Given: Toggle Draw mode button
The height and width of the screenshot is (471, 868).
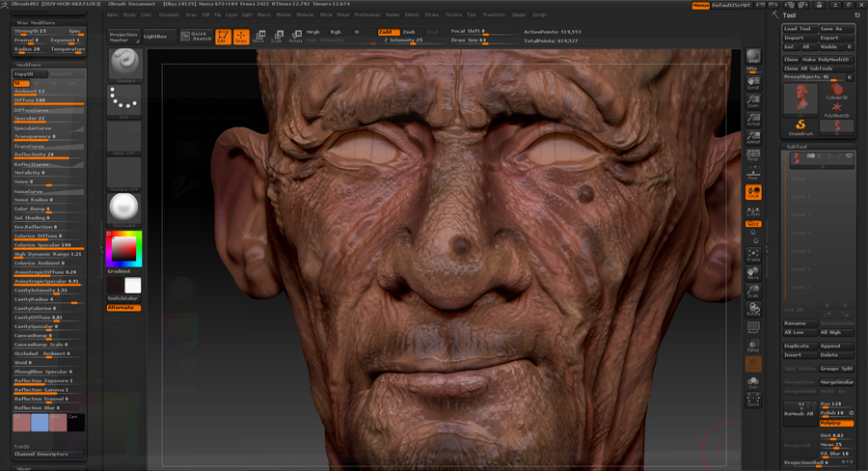Looking at the screenshot, I should coord(241,37).
